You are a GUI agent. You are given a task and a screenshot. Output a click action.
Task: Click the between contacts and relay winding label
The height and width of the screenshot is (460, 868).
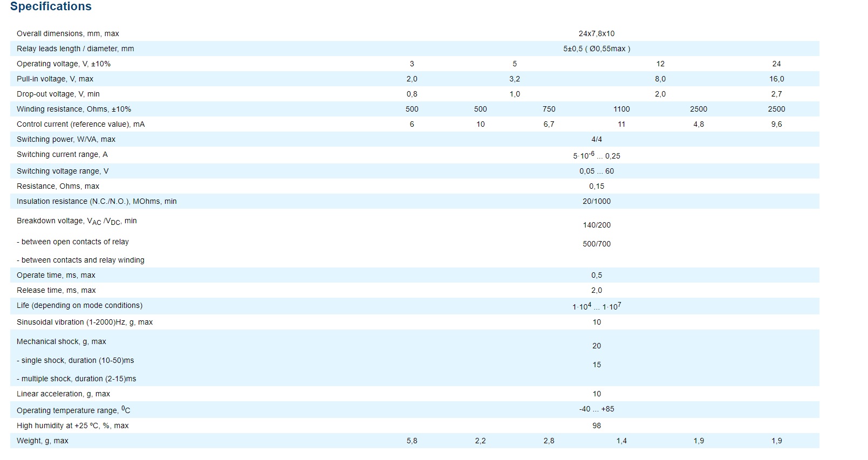[x=80, y=260]
